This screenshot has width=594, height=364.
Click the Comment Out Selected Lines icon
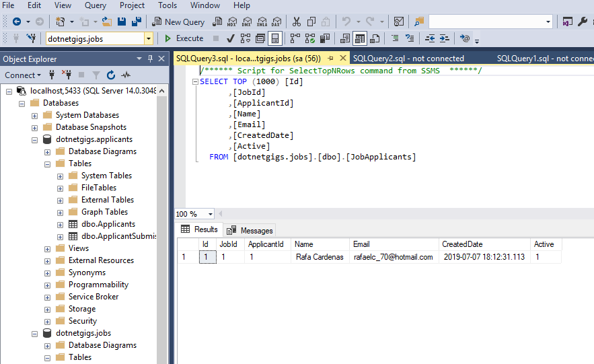click(395, 38)
